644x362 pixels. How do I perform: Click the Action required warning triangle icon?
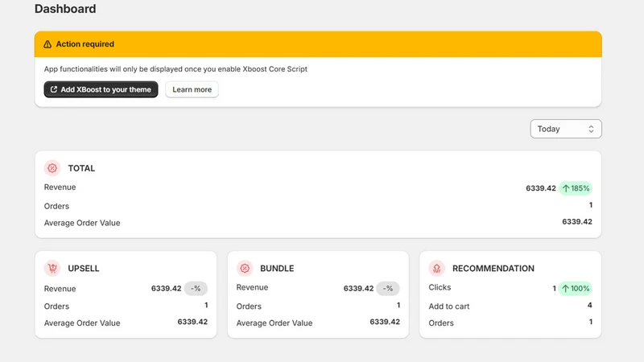click(x=47, y=44)
